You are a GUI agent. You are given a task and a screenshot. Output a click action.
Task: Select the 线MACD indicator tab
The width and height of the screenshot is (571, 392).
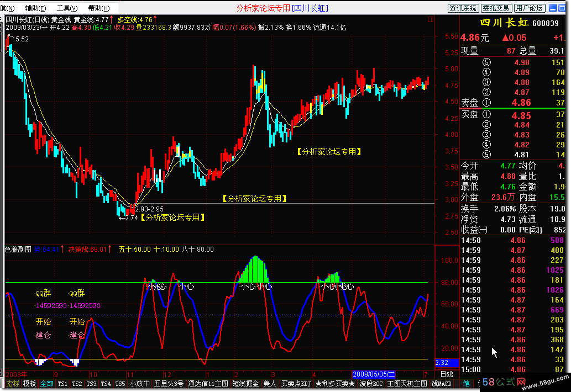(441, 384)
